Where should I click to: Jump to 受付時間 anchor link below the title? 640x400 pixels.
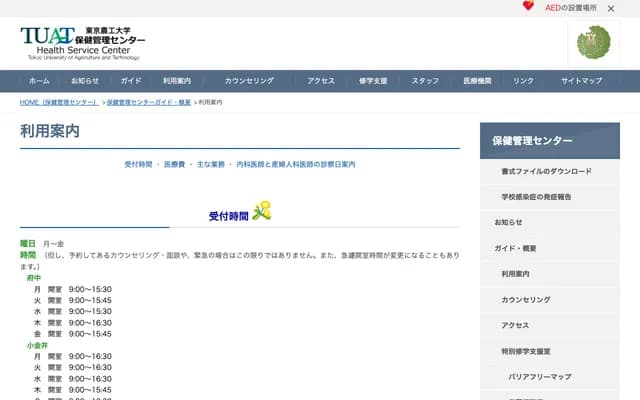[138, 164]
